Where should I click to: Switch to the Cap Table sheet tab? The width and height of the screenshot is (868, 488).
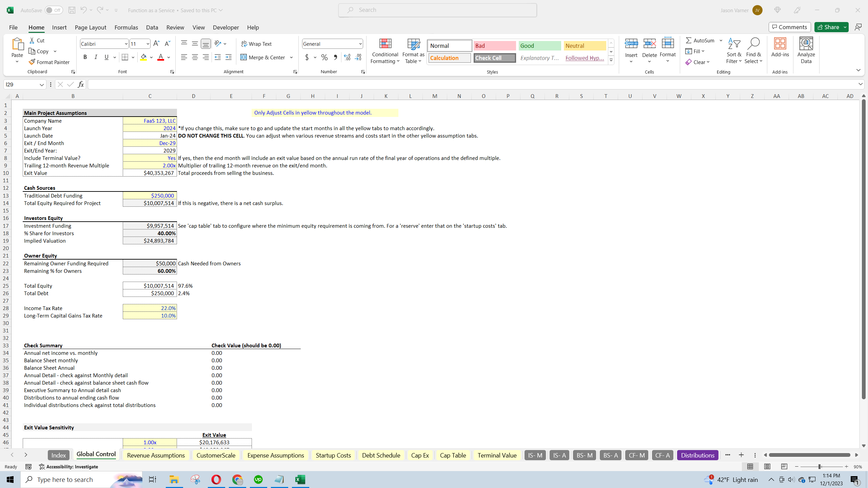pyautogui.click(x=453, y=455)
